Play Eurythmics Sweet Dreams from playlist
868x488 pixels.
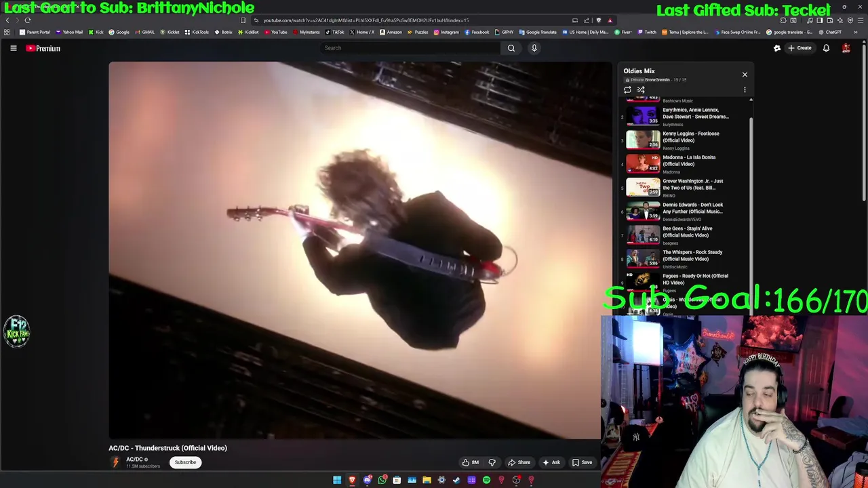[685, 117]
